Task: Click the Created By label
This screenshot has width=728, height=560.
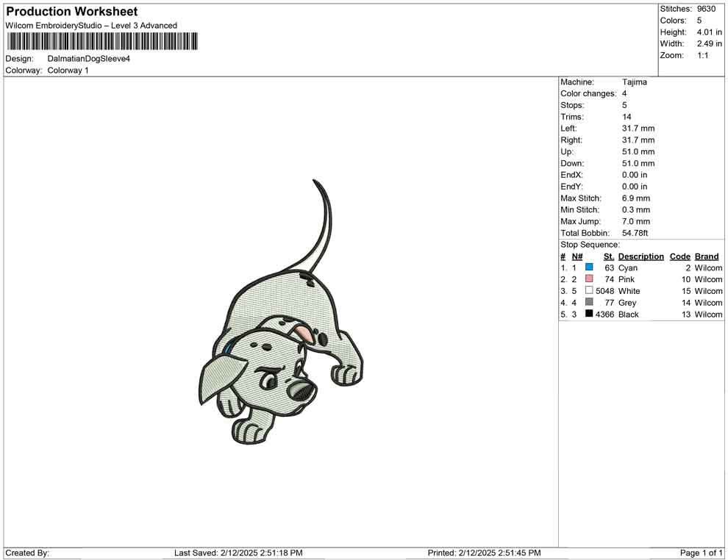Action: (x=27, y=553)
